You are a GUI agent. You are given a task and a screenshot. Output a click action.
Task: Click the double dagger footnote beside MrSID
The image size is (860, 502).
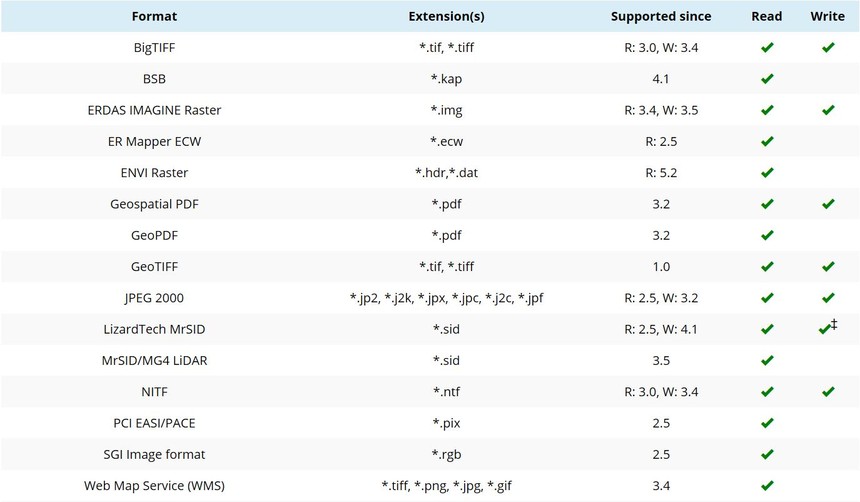click(834, 324)
